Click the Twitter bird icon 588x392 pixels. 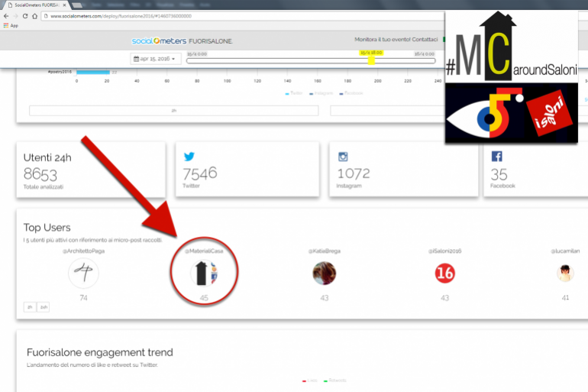189,156
